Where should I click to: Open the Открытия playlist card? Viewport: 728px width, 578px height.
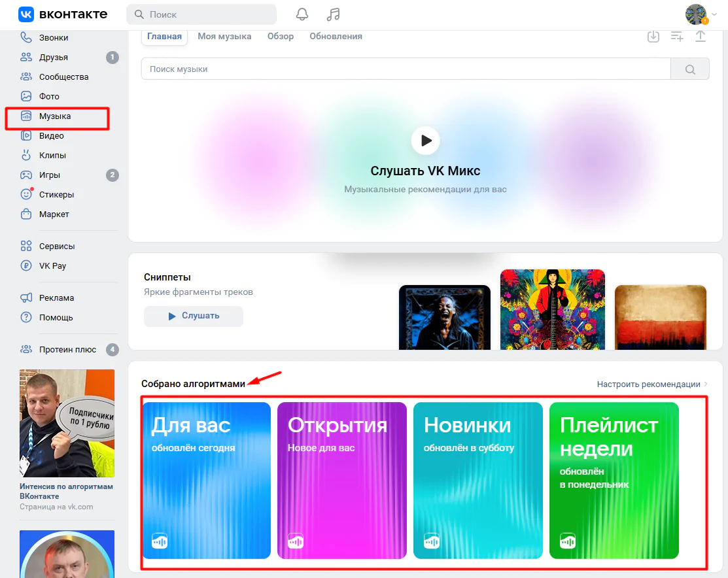pyautogui.click(x=341, y=481)
